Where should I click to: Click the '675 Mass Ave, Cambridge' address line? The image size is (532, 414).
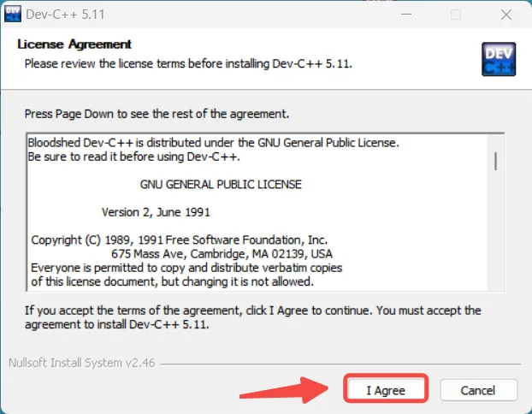[222, 254]
